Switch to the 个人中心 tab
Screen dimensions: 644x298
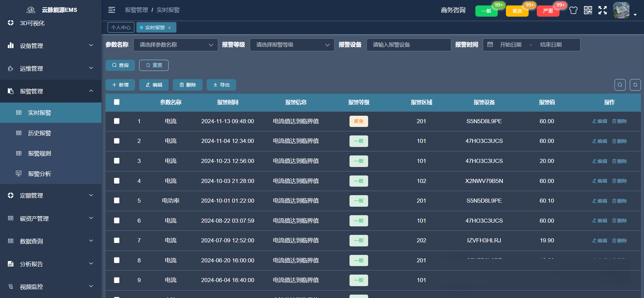point(121,27)
